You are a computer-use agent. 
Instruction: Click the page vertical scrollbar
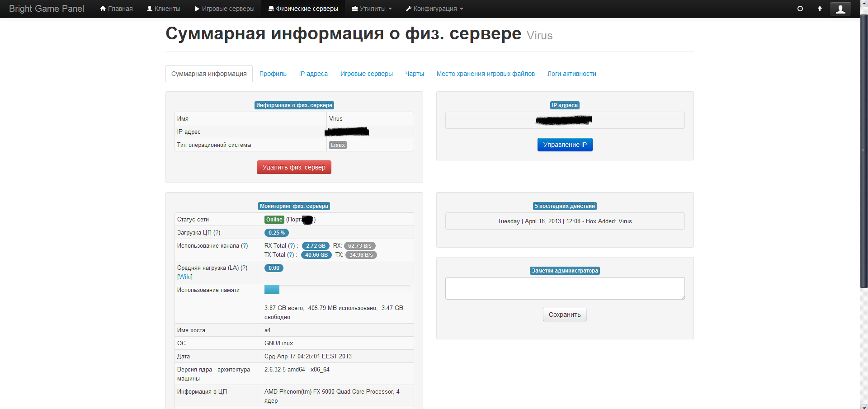point(864,151)
